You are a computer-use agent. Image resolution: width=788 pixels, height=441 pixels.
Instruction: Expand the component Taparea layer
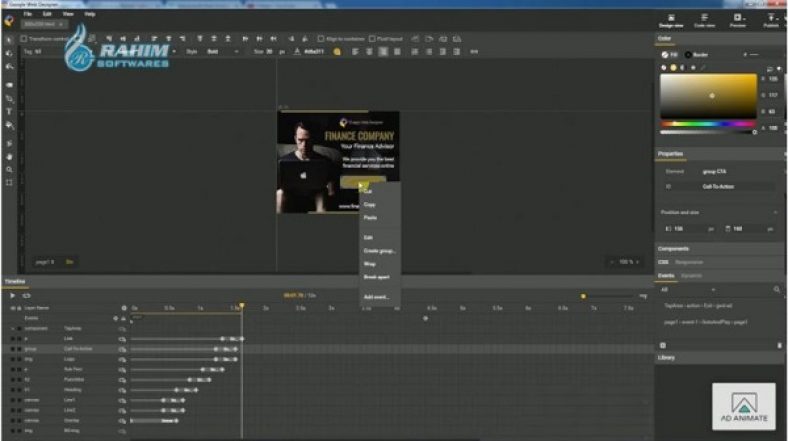[x=14, y=327]
